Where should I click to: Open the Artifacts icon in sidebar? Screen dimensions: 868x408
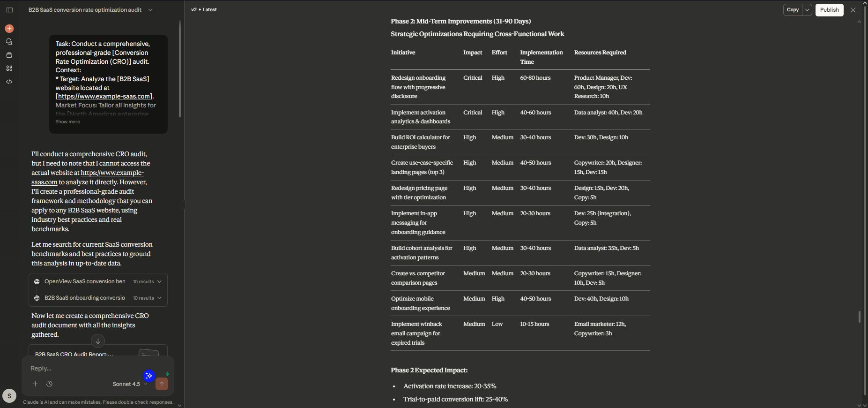9,68
